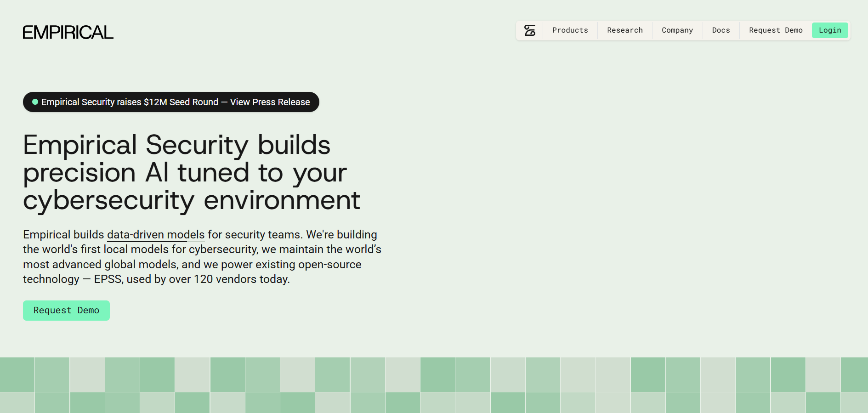This screenshot has width=868, height=413.
Task: Go to Docs in the navigation
Action: click(x=721, y=30)
